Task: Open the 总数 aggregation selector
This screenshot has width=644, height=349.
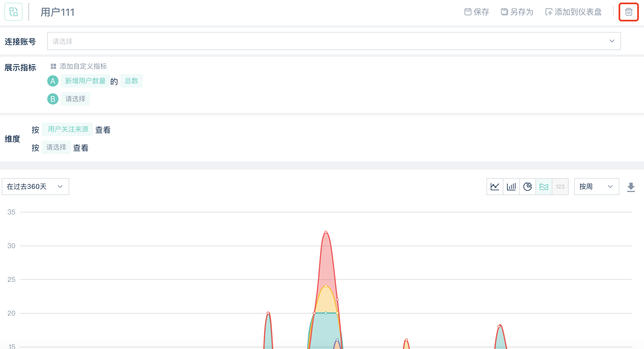Action: coord(131,81)
